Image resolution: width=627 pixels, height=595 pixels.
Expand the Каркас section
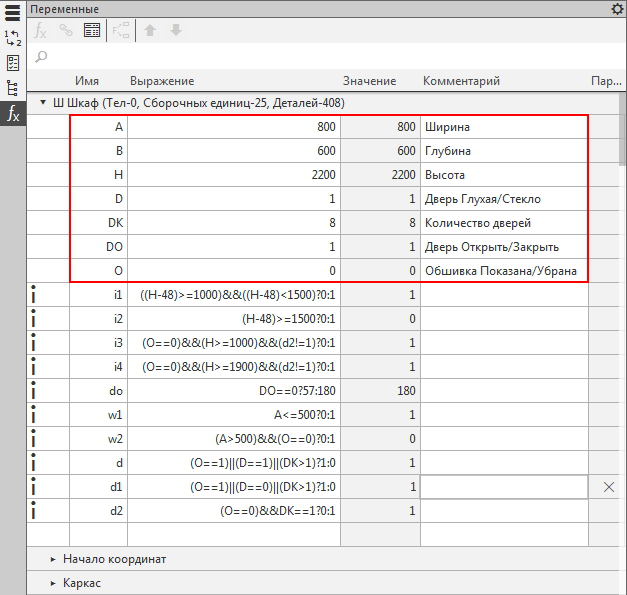pos(53,582)
